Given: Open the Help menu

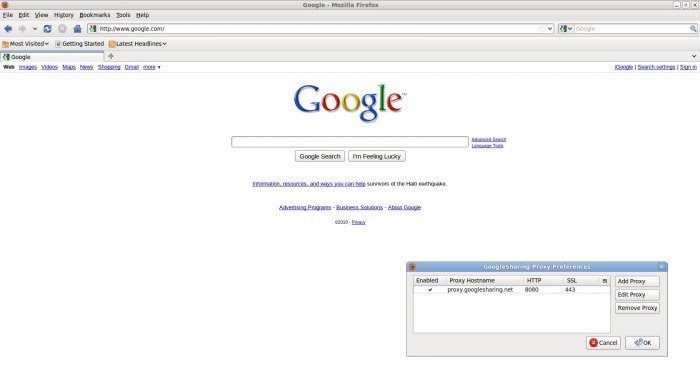Looking at the screenshot, I should coord(142,15).
